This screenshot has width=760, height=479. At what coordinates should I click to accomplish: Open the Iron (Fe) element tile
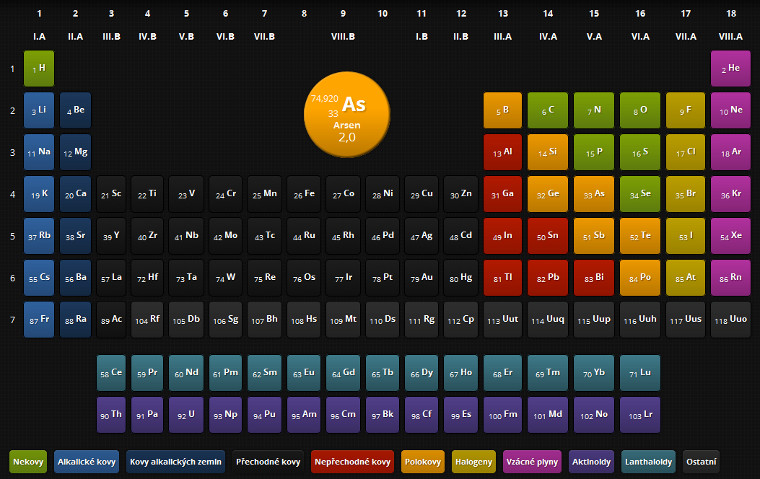[x=304, y=194]
